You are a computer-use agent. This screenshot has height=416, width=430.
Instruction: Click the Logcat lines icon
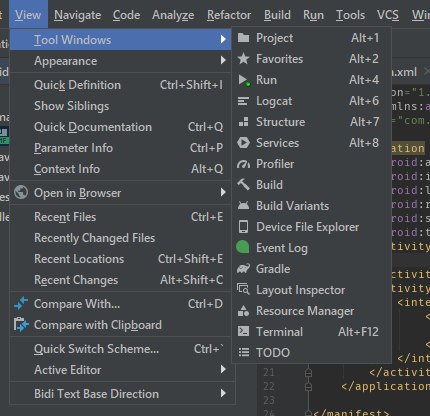tap(243, 101)
